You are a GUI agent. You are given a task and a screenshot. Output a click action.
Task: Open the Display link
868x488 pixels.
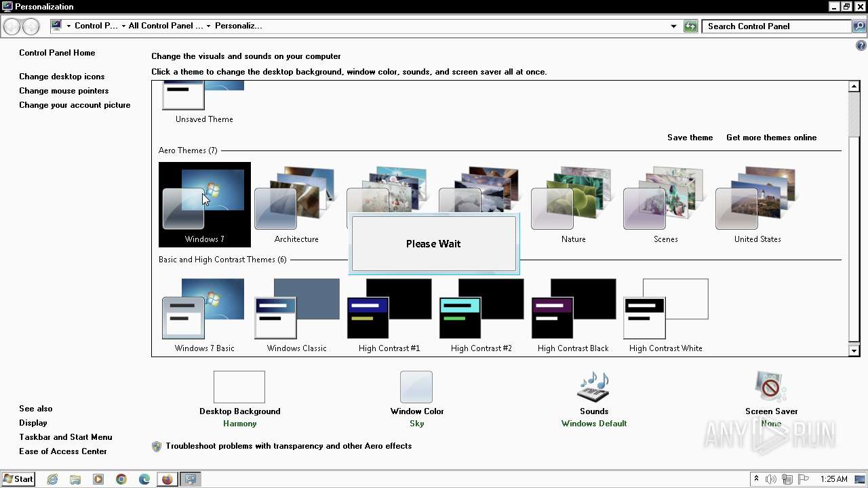33,423
